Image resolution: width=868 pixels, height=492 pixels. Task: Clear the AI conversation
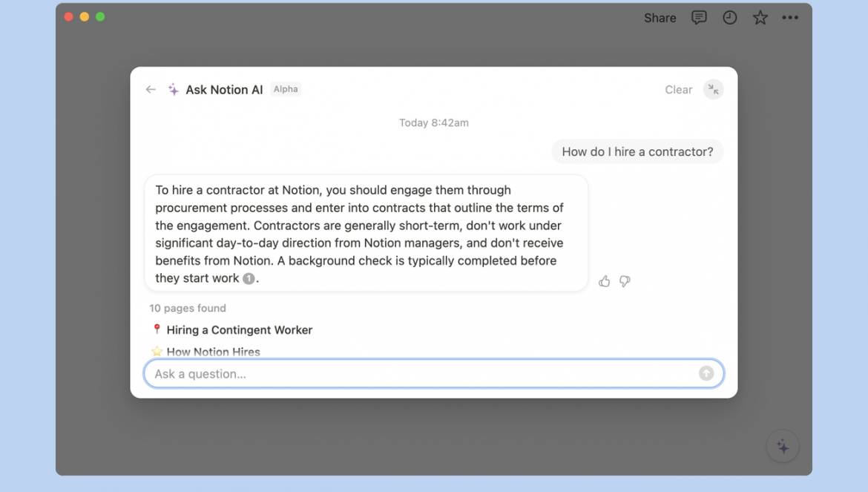coord(678,90)
